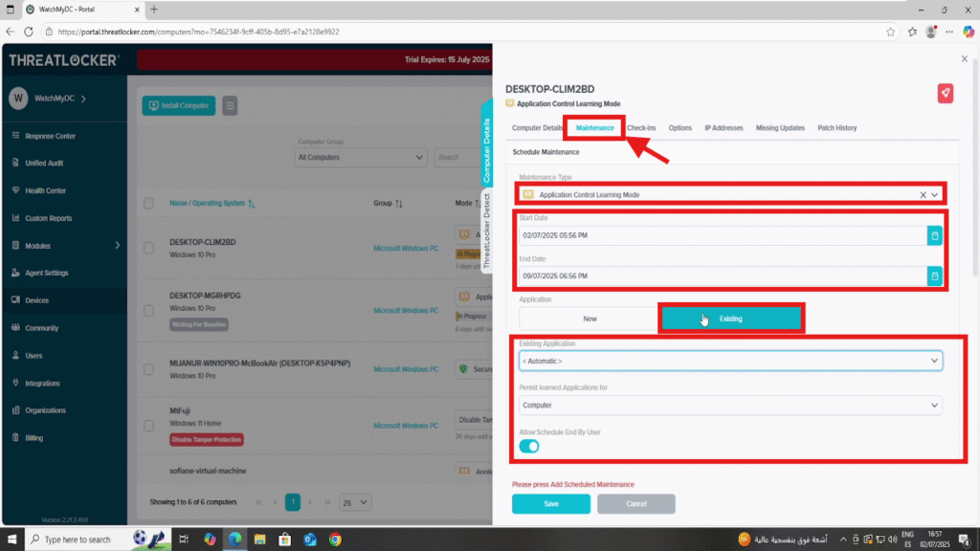The width and height of the screenshot is (980, 551).
Task: Open Permit learned Applications for dropdown
Action: coord(730,406)
